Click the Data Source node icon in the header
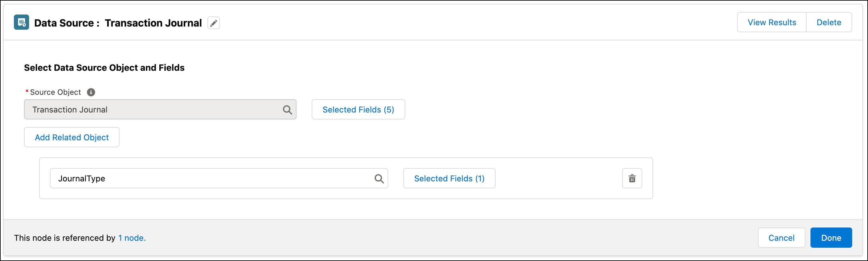 coord(21,22)
